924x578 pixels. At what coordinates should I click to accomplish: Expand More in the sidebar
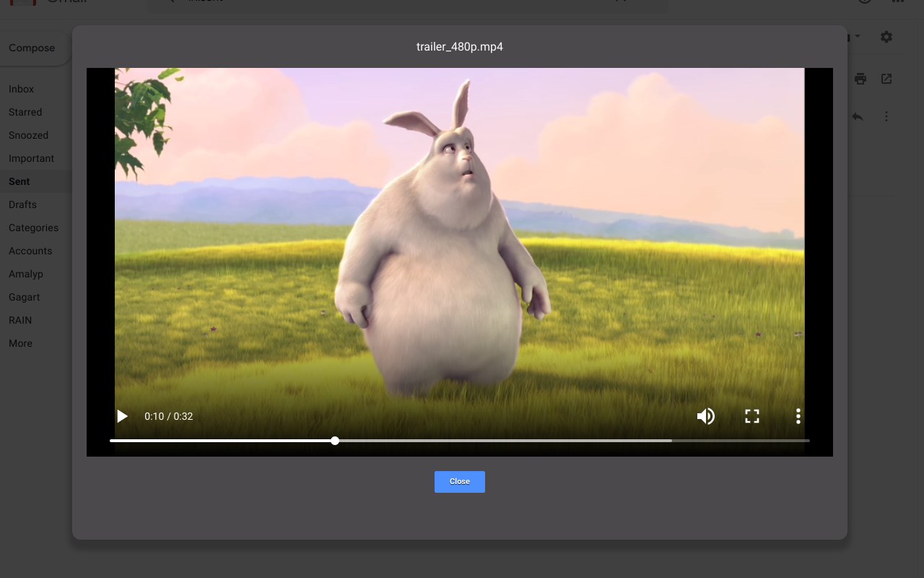(20, 343)
